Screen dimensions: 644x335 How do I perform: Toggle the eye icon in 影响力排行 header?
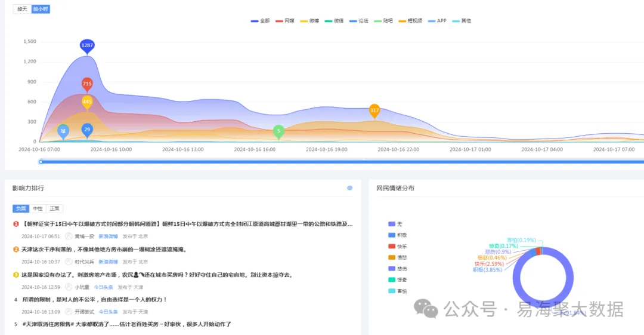coord(349,188)
